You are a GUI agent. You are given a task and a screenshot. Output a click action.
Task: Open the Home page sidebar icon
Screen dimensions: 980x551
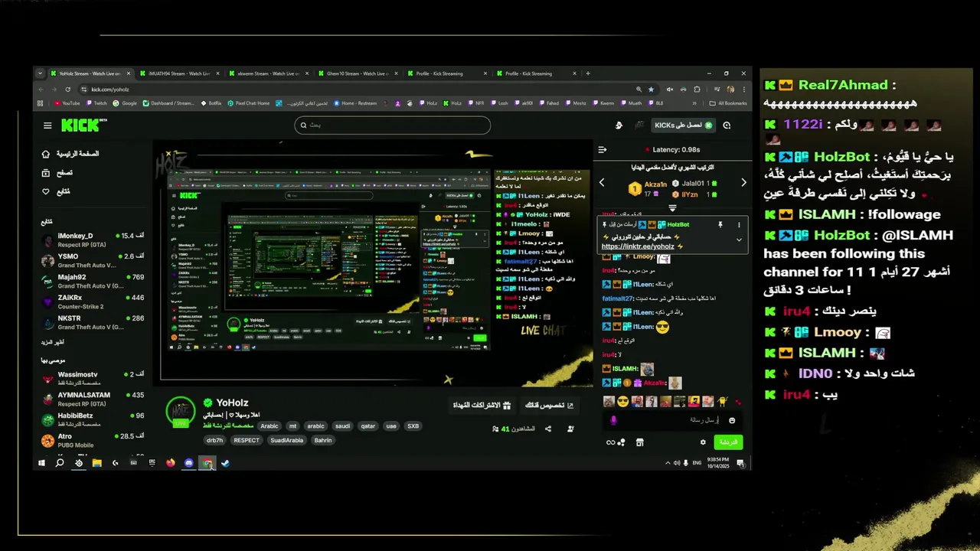click(x=46, y=154)
